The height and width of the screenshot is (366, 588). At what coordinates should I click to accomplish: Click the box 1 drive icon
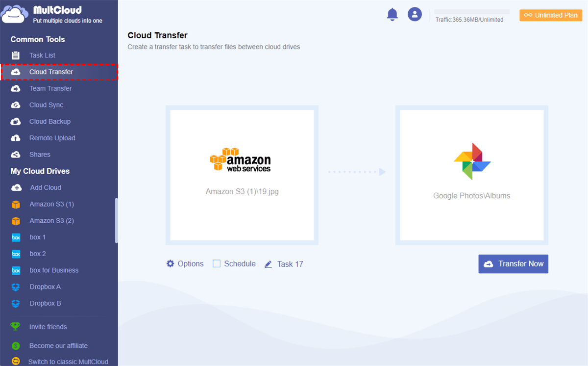(x=16, y=237)
